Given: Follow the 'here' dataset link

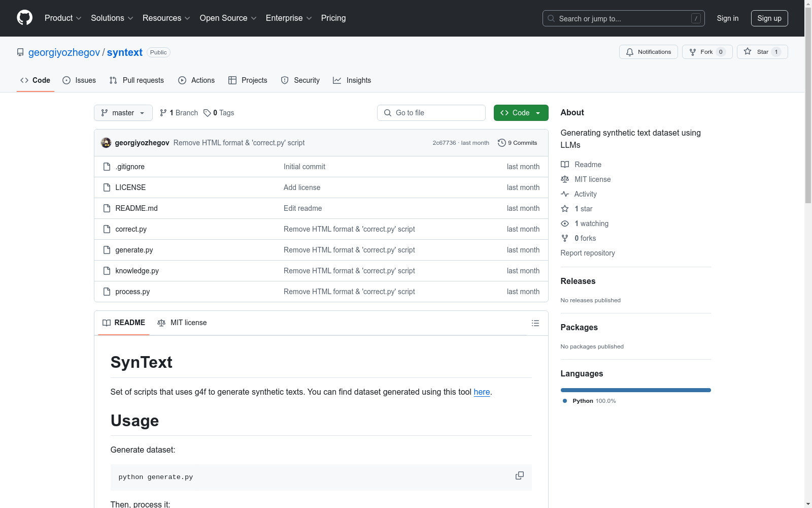Looking at the screenshot, I should pyautogui.click(x=482, y=392).
